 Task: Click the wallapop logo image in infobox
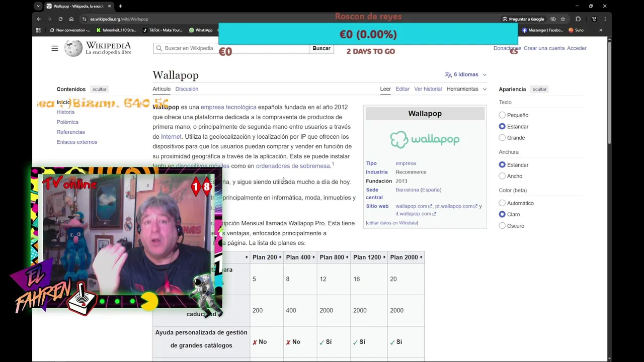pos(425,139)
